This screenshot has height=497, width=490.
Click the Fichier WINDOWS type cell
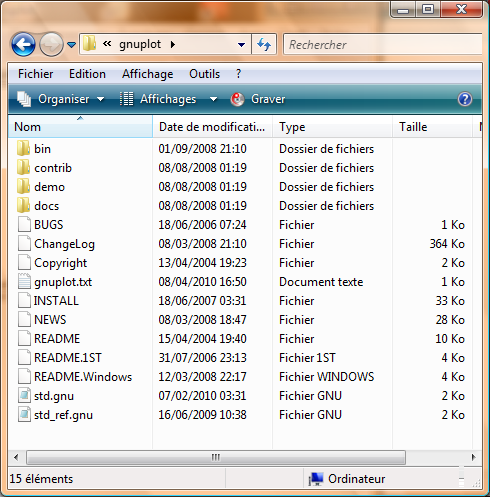(327, 377)
